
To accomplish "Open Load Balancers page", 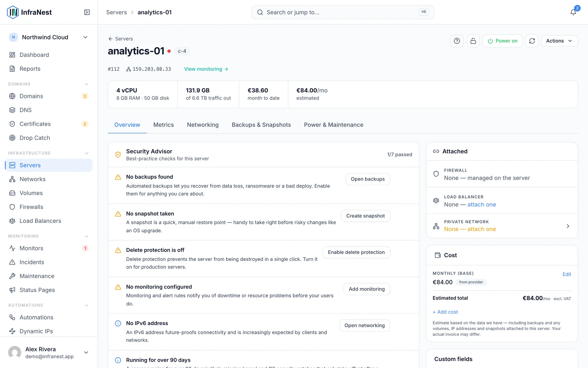I will tap(49, 221).
